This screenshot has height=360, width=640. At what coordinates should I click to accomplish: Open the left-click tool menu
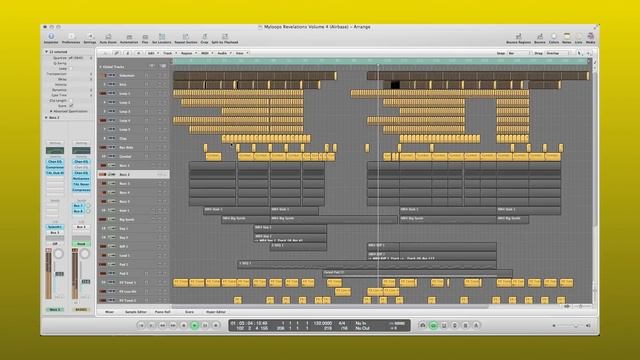[580, 53]
